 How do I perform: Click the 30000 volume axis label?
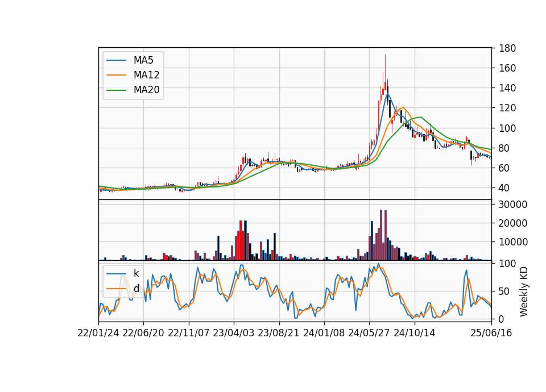[513, 205]
